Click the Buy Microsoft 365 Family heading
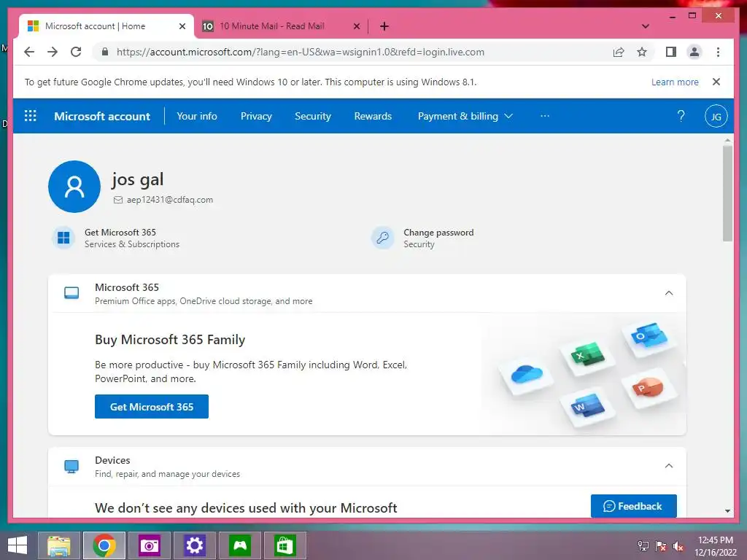 [170, 340]
